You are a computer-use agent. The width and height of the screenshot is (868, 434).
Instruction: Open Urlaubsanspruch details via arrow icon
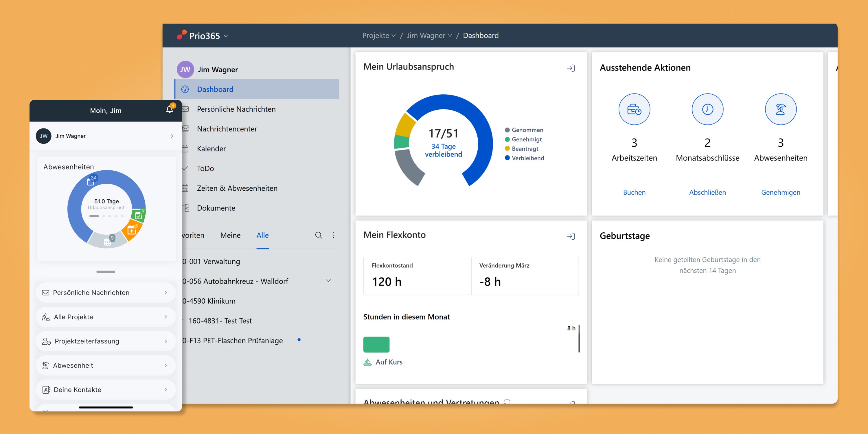[x=571, y=68]
